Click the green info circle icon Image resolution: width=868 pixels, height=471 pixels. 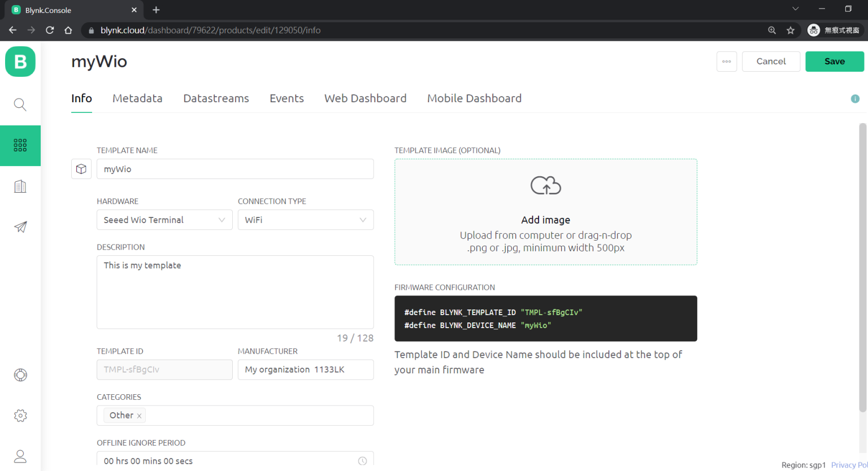coord(855,99)
